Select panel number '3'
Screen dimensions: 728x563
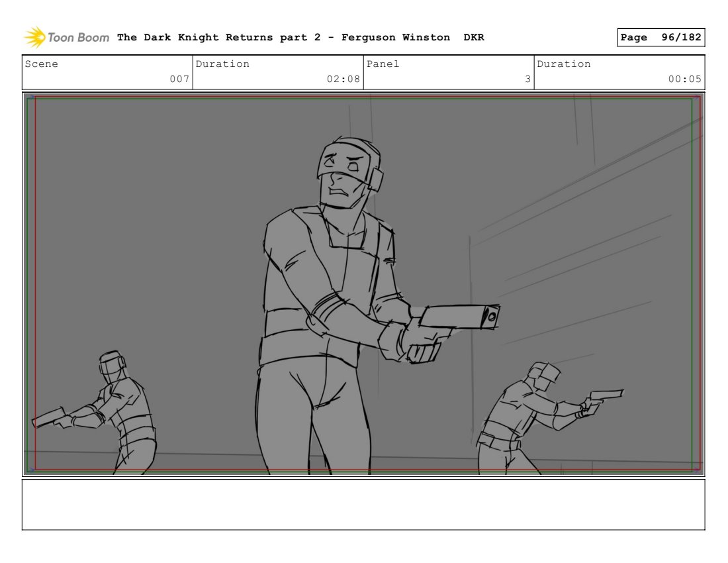tap(528, 79)
